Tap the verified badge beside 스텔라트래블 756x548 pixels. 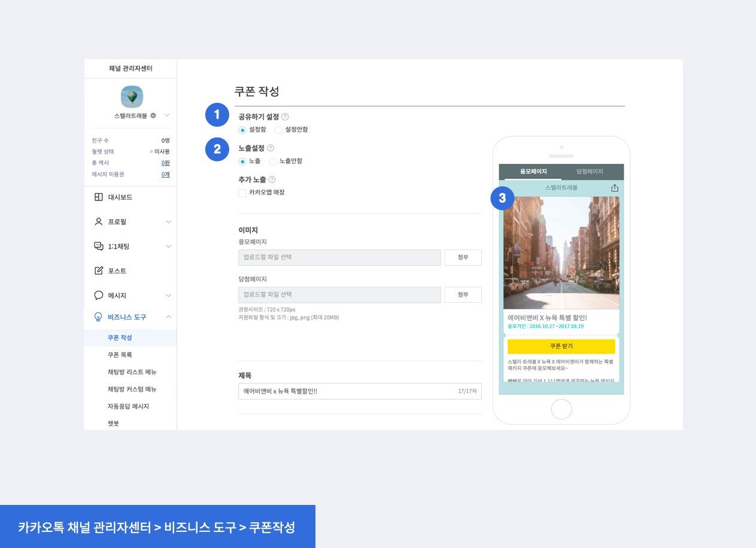(x=153, y=115)
